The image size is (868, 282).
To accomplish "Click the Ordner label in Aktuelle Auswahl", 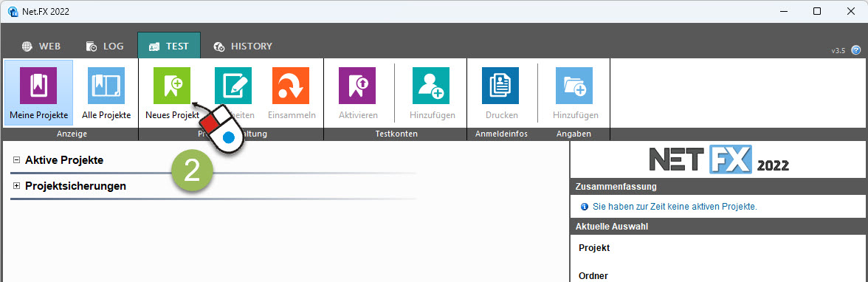I will [x=593, y=275].
